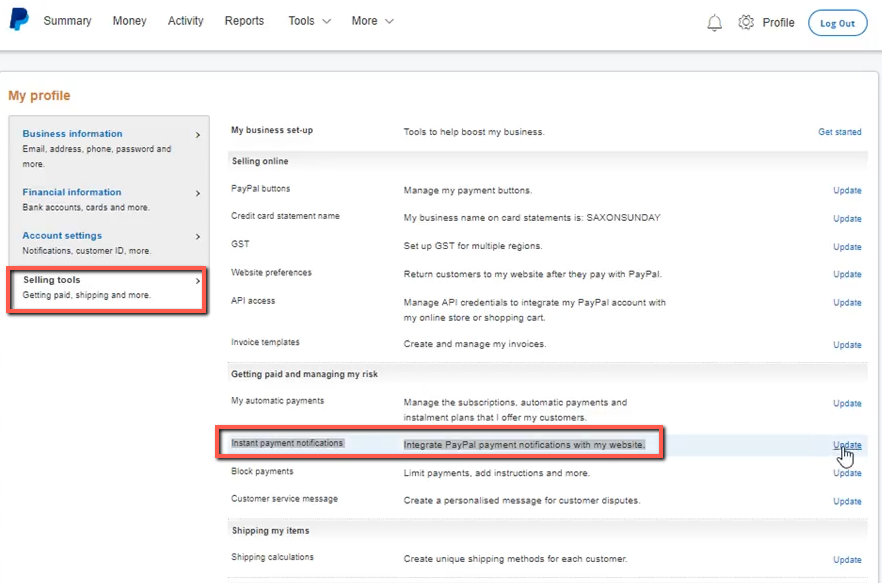The height and width of the screenshot is (583, 882).
Task: Click 'PayPal buttons' row label
Action: [260, 189]
